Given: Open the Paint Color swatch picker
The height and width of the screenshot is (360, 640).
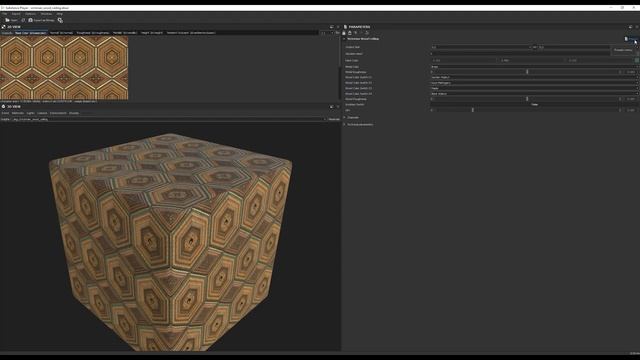Looking at the screenshot, I should 637,60.
